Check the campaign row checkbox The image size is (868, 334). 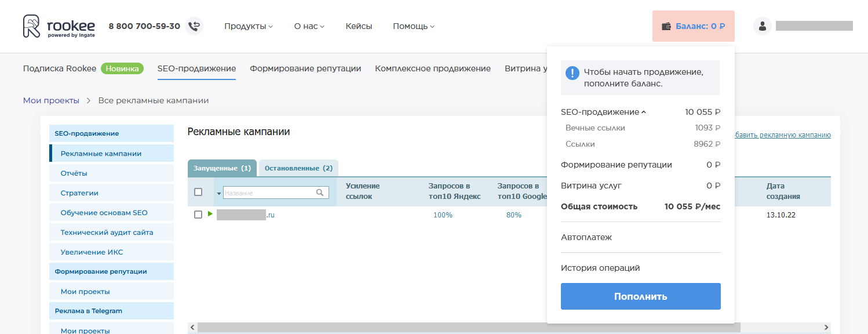[198, 215]
